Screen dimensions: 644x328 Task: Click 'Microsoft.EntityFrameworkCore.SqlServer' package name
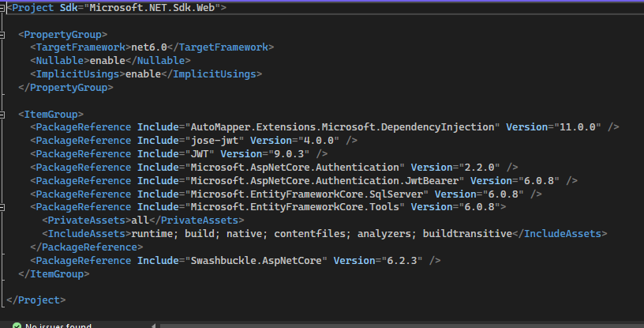(307, 194)
